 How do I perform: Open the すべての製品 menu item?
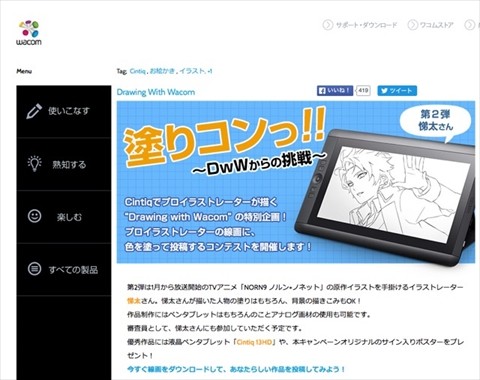pyautogui.click(x=64, y=269)
